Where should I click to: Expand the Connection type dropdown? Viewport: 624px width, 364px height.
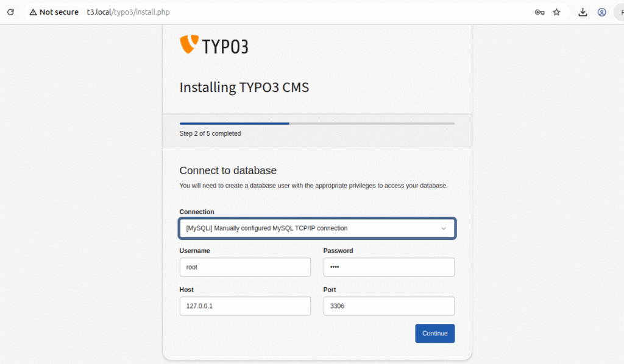point(317,229)
